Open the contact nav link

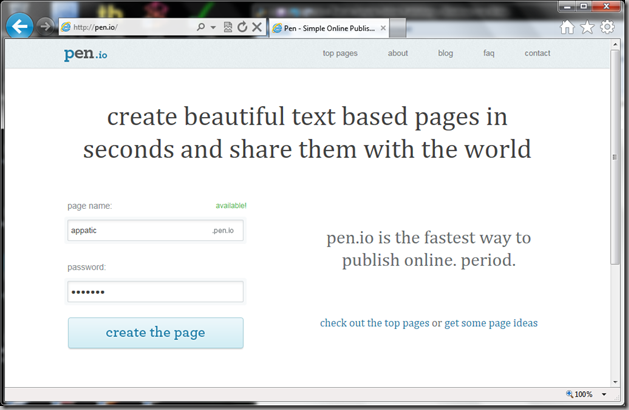537,53
